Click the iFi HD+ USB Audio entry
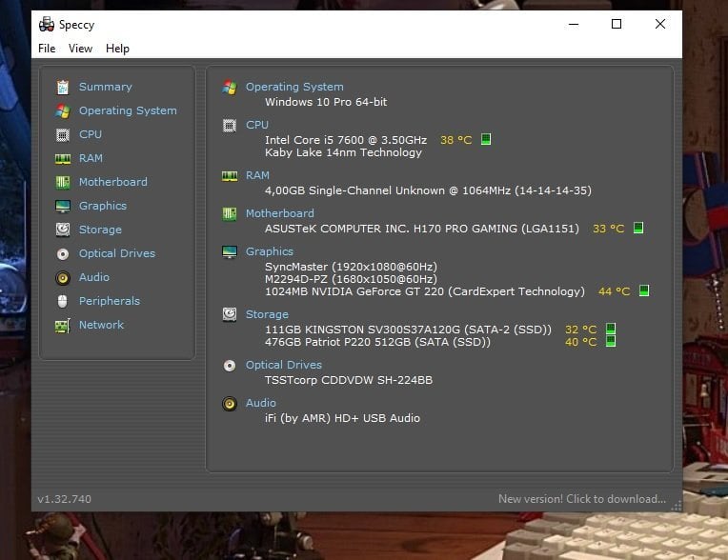The height and width of the screenshot is (560, 728). click(342, 418)
